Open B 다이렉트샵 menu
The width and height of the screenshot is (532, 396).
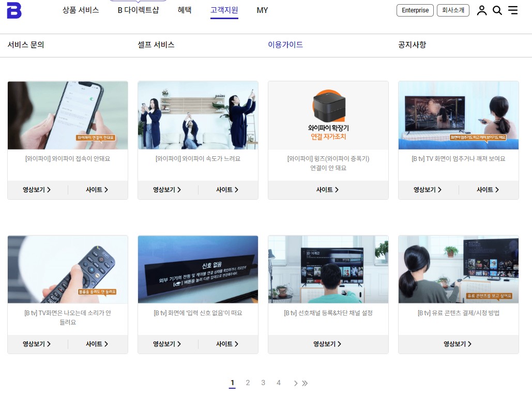138,10
